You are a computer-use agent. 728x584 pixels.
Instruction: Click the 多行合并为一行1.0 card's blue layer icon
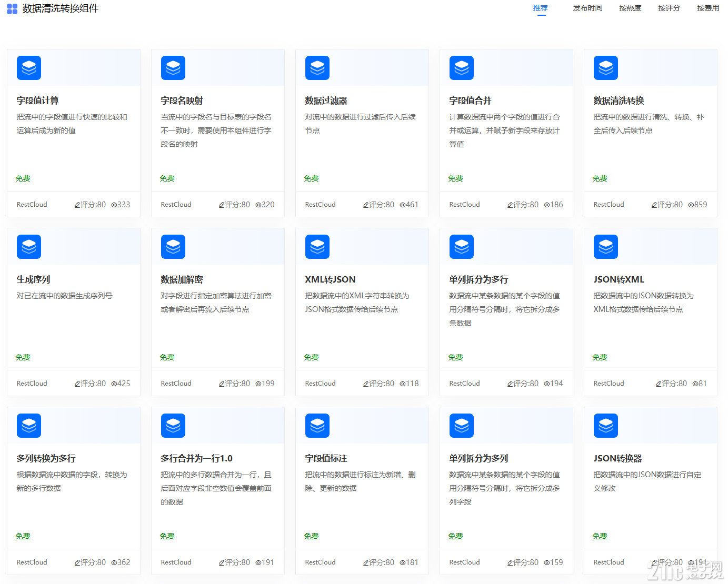(x=173, y=426)
